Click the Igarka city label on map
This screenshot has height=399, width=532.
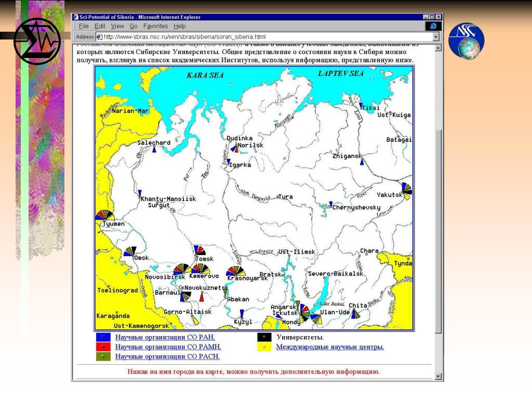tap(240, 165)
